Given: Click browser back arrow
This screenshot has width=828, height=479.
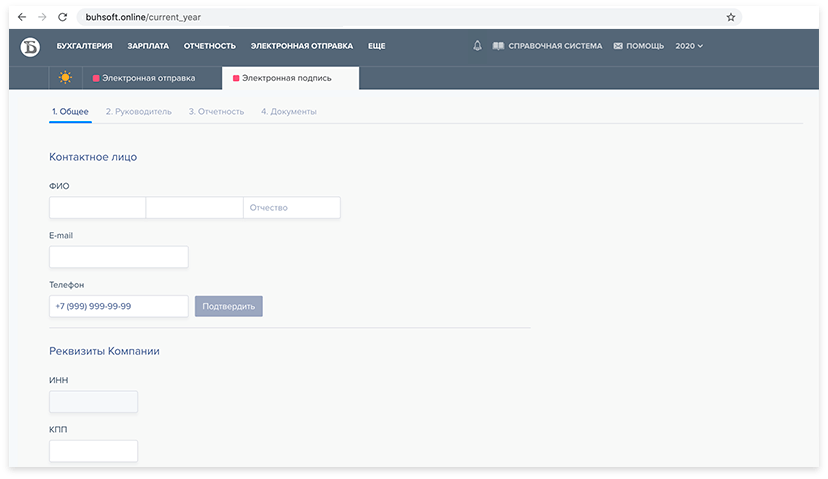Looking at the screenshot, I should pyautogui.click(x=22, y=17).
